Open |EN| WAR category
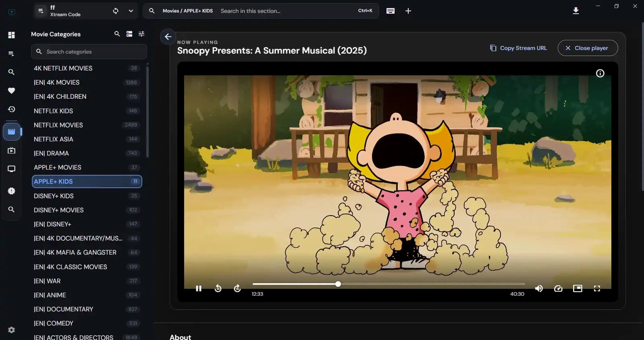The height and width of the screenshot is (340, 644). 87,281
